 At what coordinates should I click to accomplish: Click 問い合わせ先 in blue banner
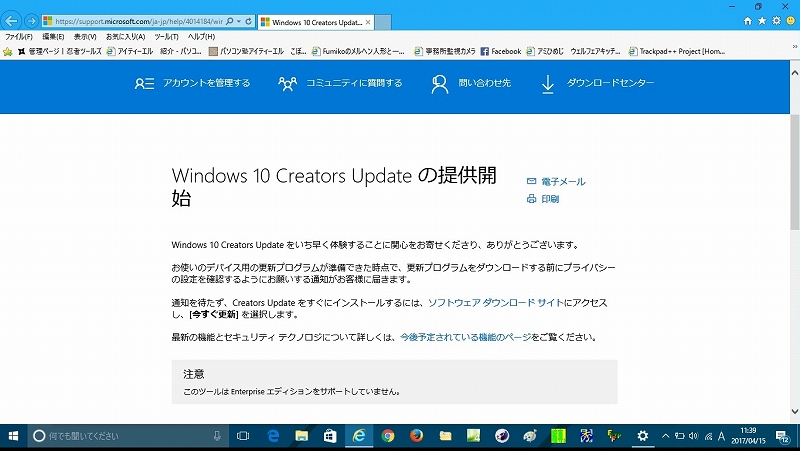click(x=470, y=83)
